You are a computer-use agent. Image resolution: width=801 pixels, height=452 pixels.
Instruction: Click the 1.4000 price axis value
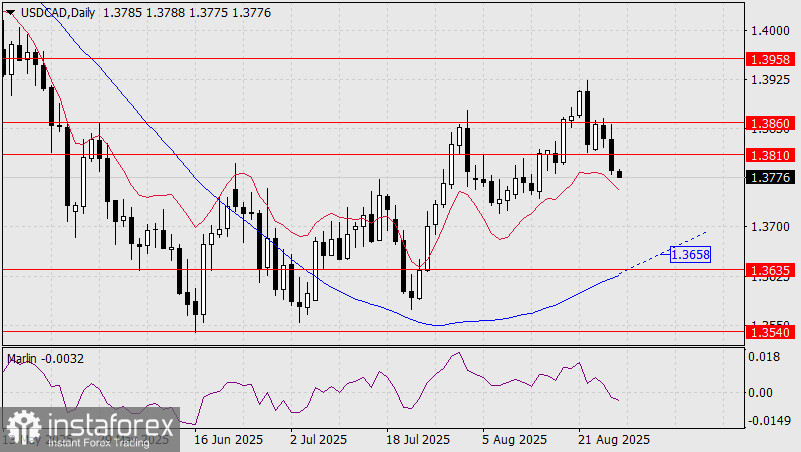point(769,31)
